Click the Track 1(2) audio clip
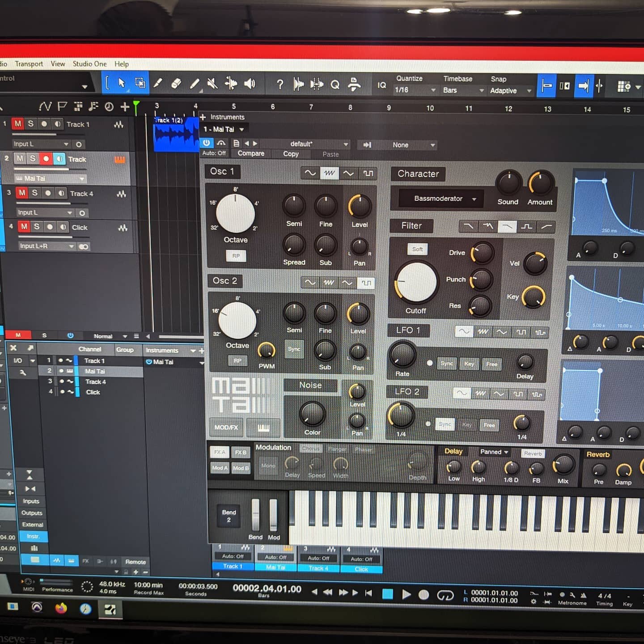The image size is (644, 644). (x=176, y=134)
